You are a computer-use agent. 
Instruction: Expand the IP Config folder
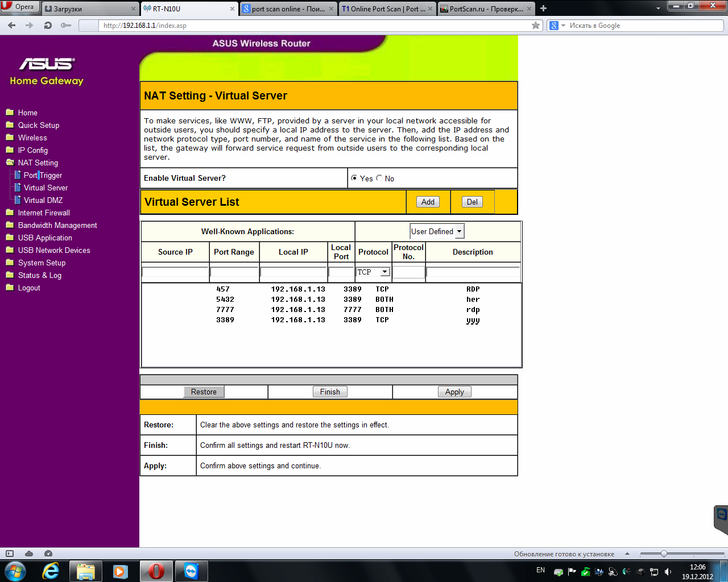tap(10, 150)
